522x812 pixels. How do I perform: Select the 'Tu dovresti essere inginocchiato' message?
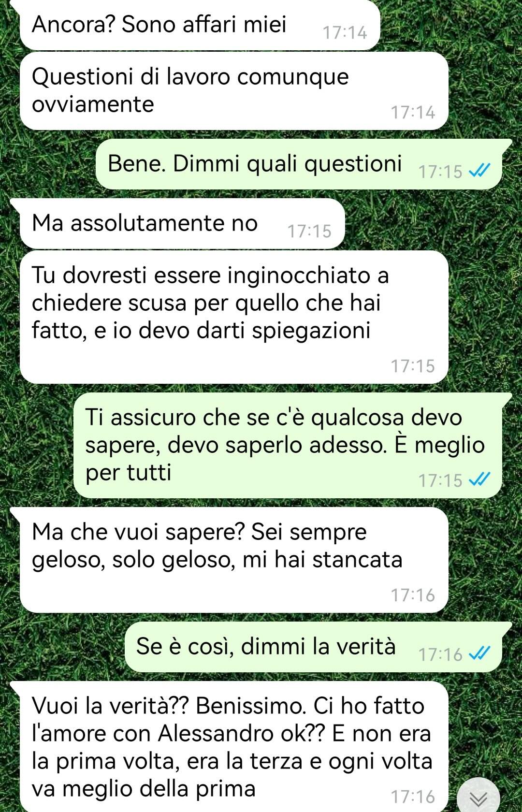click(x=234, y=317)
